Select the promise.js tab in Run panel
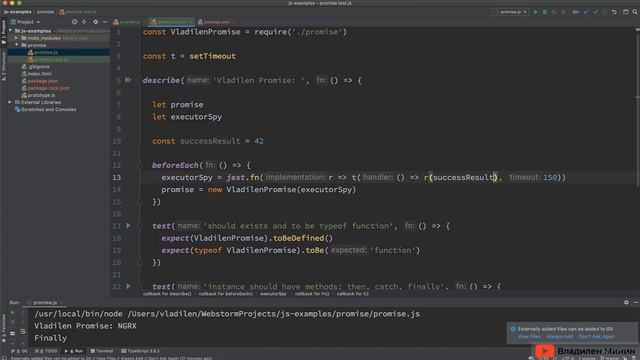This screenshot has height=360, width=640. tap(45, 303)
